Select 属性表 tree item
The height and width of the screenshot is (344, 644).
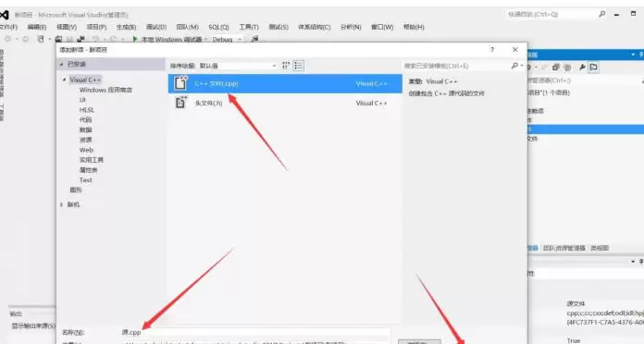[88, 170]
